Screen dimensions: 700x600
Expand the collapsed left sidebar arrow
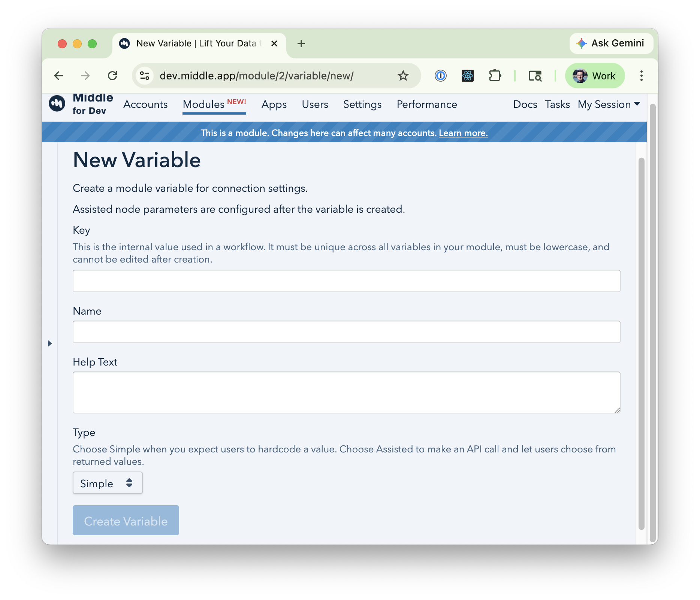click(x=49, y=343)
